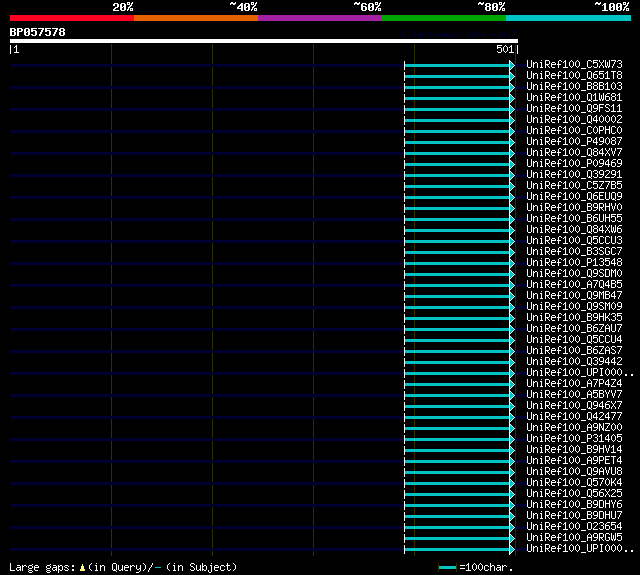
Task: Select the UniRef100_A7P4Z4 label
Action: [574, 384]
